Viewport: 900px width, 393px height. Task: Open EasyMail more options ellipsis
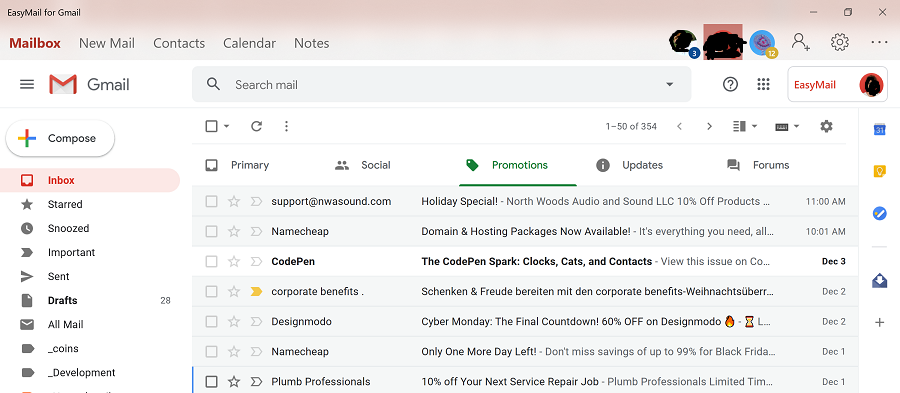point(879,42)
